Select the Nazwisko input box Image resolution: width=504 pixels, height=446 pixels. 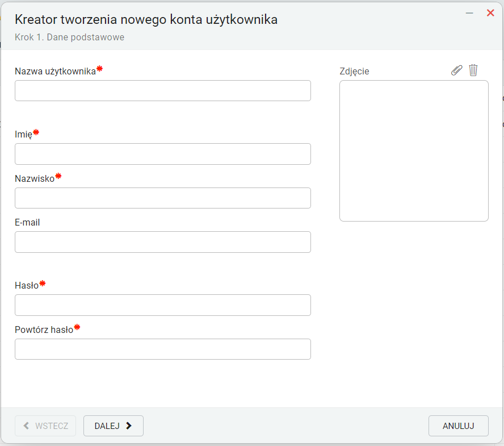163,198
